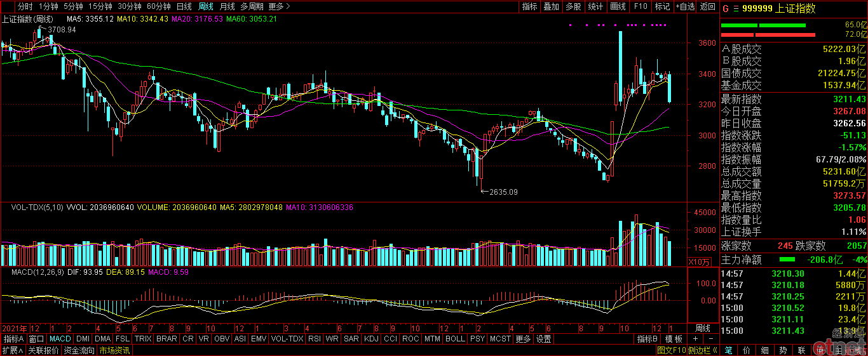
Task: Select the 30分钟 period tab
Action: [131, 6]
